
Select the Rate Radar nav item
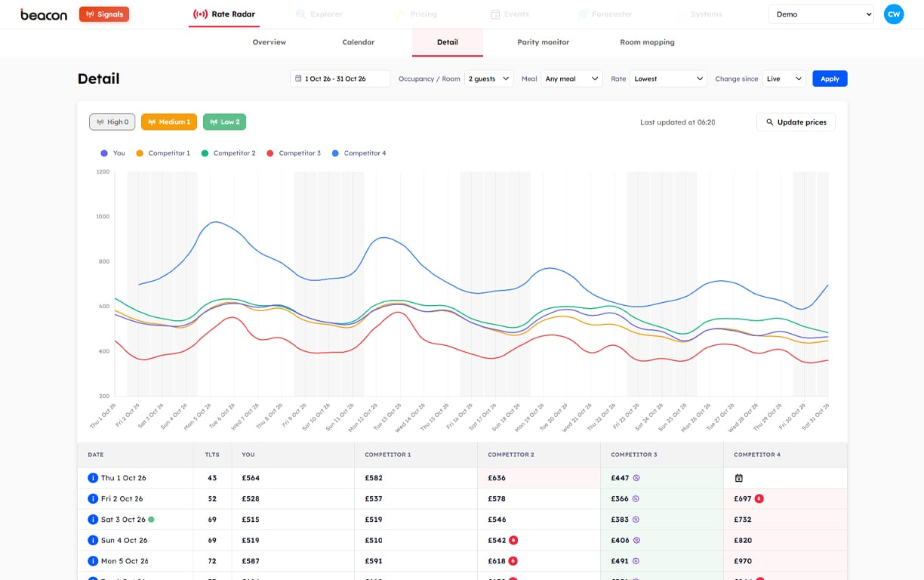tap(224, 14)
